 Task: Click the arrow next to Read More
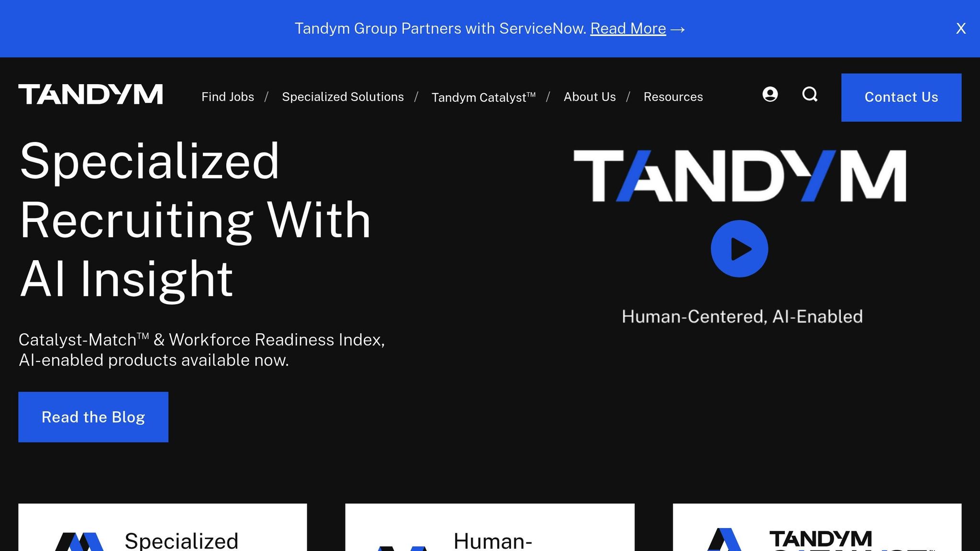pos(677,30)
